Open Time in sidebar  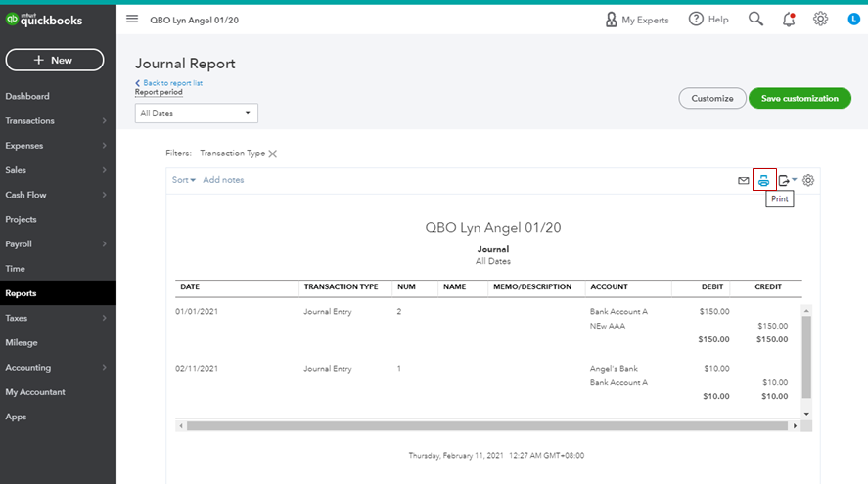click(15, 269)
